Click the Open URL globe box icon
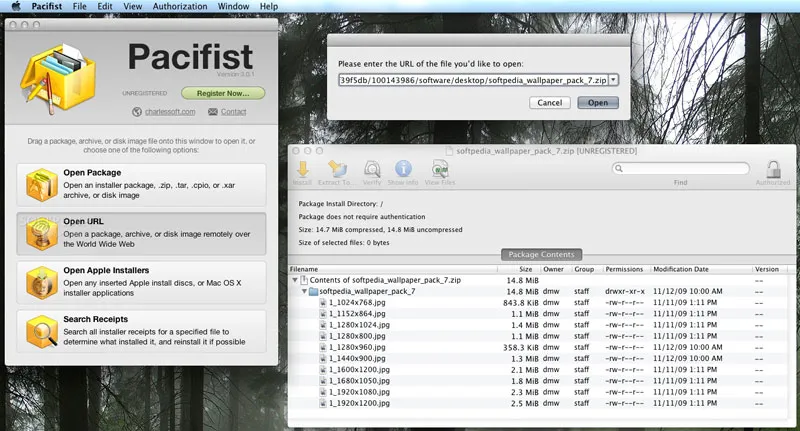Screen dimensions: 800x431 click(41, 234)
